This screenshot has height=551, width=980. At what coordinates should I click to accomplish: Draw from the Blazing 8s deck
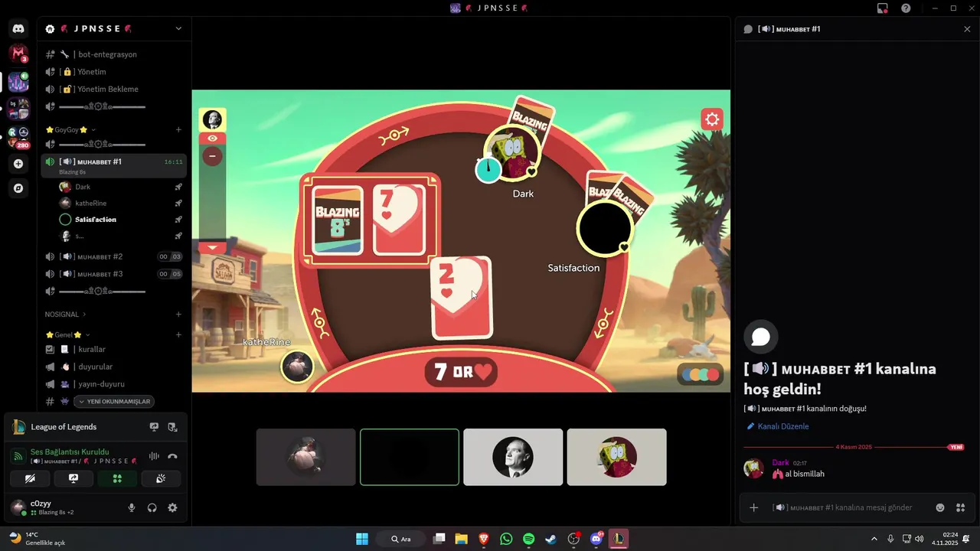(338, 220)
